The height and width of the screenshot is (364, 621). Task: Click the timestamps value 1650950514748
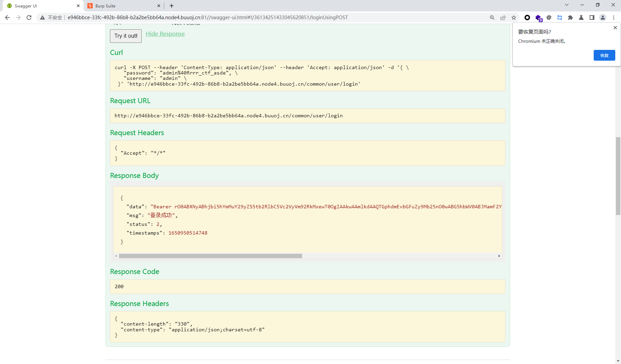coord(188,233)
